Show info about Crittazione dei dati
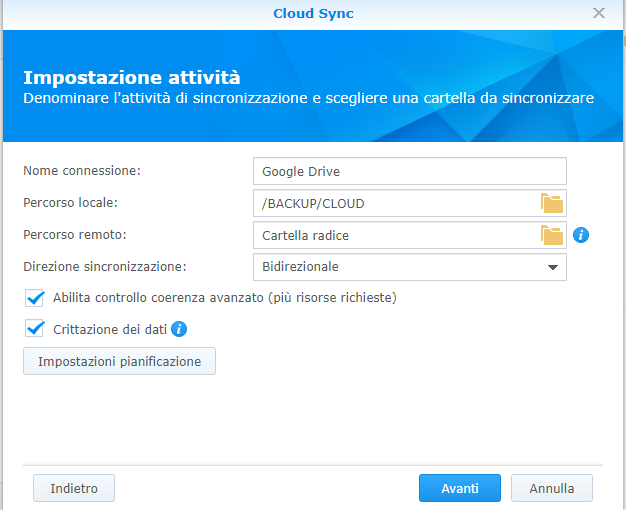The image size is (626, 510). tap(179, 329)
